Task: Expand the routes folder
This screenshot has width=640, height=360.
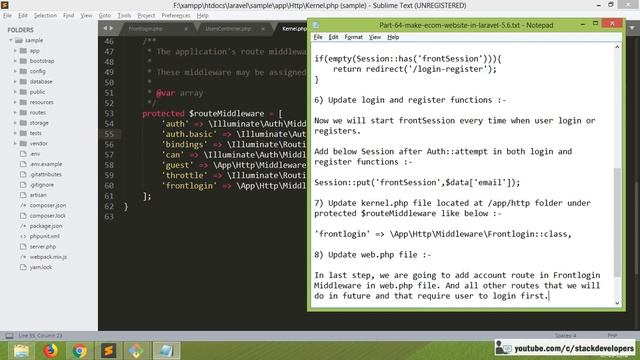Action: 16,112
